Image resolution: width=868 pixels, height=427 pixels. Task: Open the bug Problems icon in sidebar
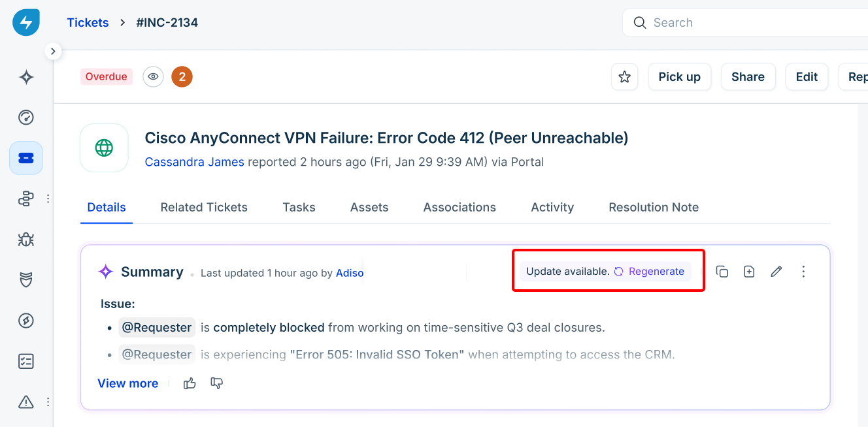coord(26,239)
